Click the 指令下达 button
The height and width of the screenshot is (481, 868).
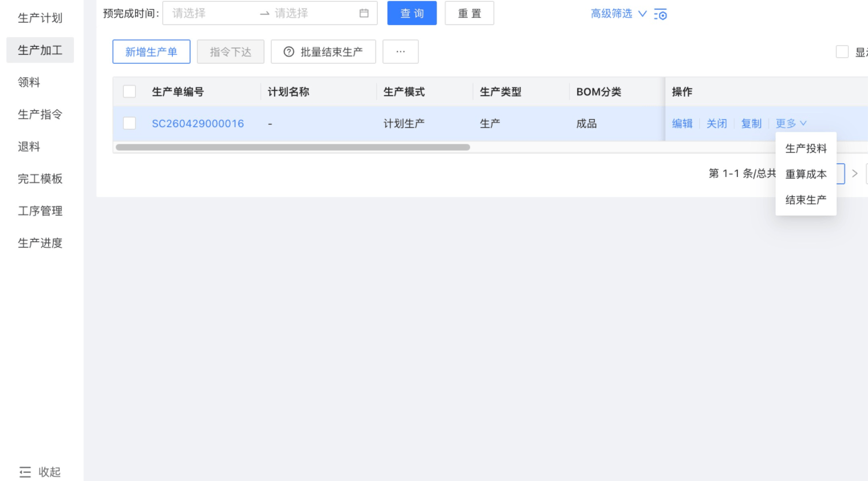point(230,52)
